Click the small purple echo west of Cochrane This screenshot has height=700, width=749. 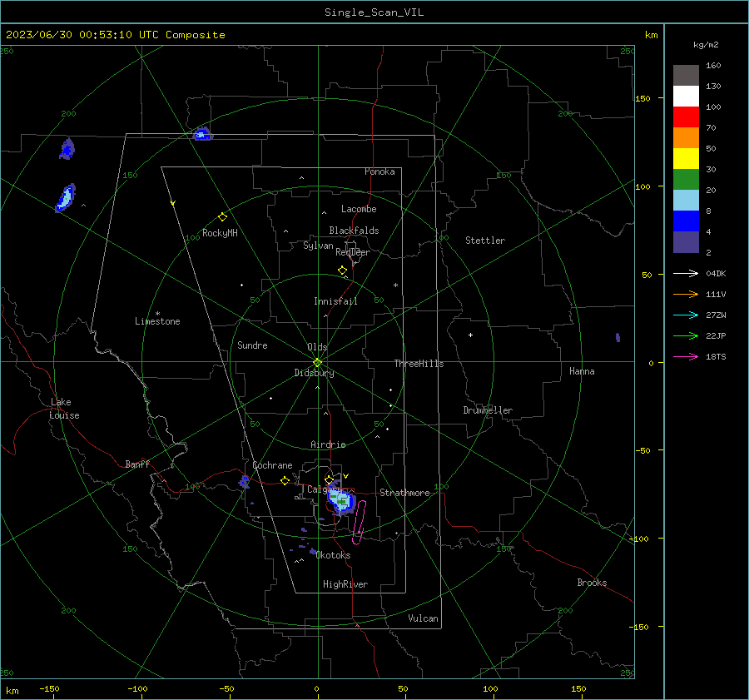pyautogui.click(x=244, y=482)
